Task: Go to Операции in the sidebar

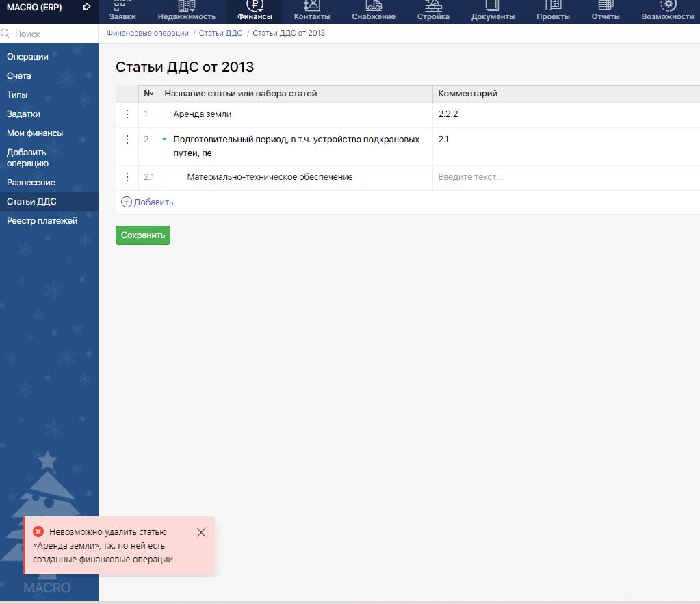Action: point(27,57)
